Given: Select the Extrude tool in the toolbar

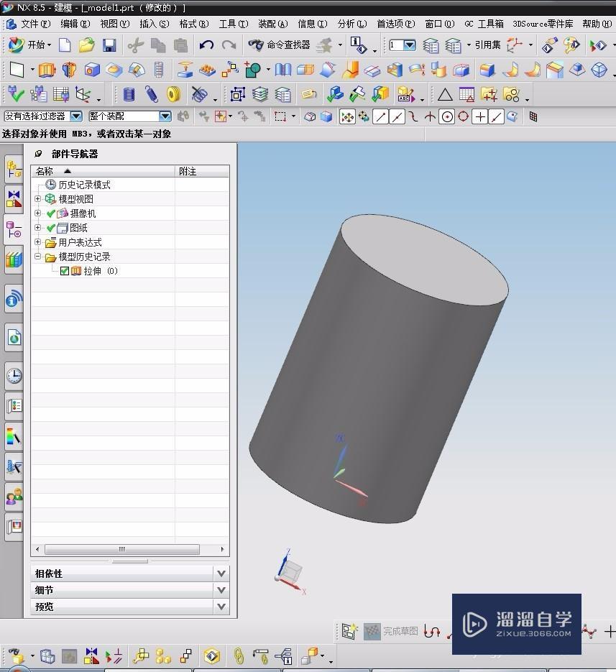Looking at the screenshot, I should 47,70.
